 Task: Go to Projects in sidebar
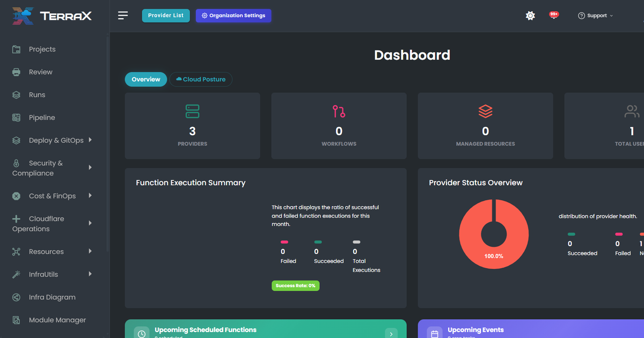42,49
